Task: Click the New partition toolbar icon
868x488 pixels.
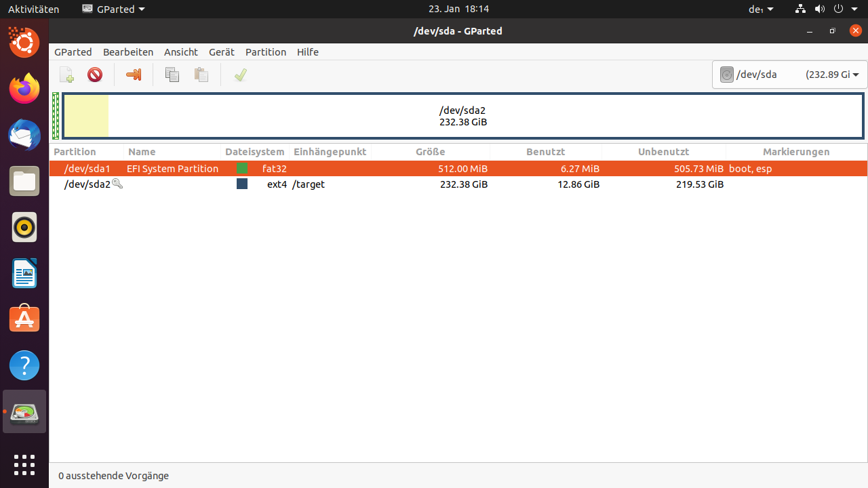Action: pos(66,75)
